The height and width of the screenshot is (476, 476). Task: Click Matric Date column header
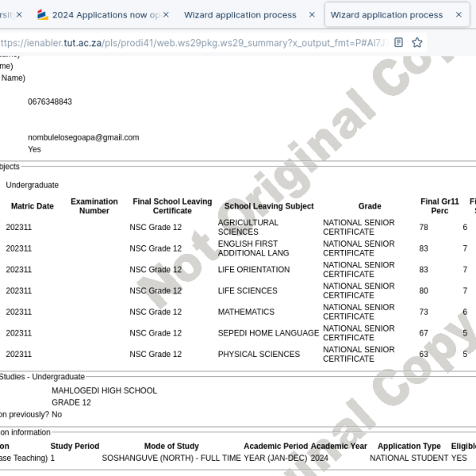33,206
